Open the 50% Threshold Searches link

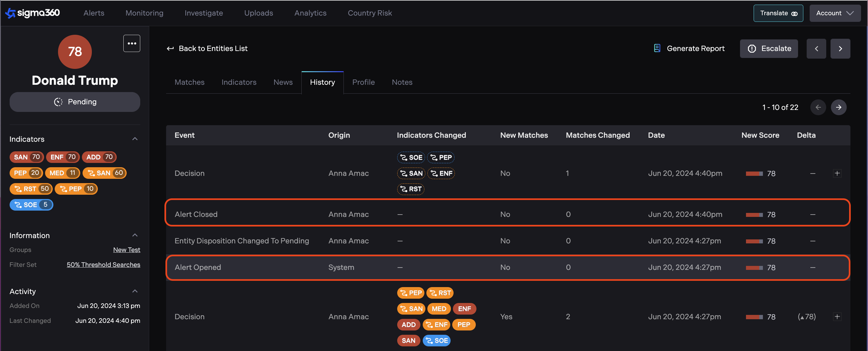point(103,265)
